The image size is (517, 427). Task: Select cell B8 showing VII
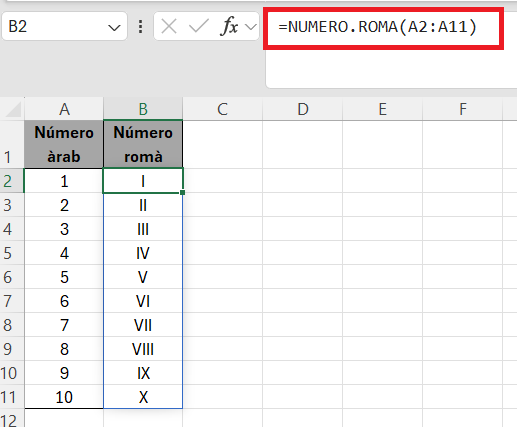click(143, 325)
